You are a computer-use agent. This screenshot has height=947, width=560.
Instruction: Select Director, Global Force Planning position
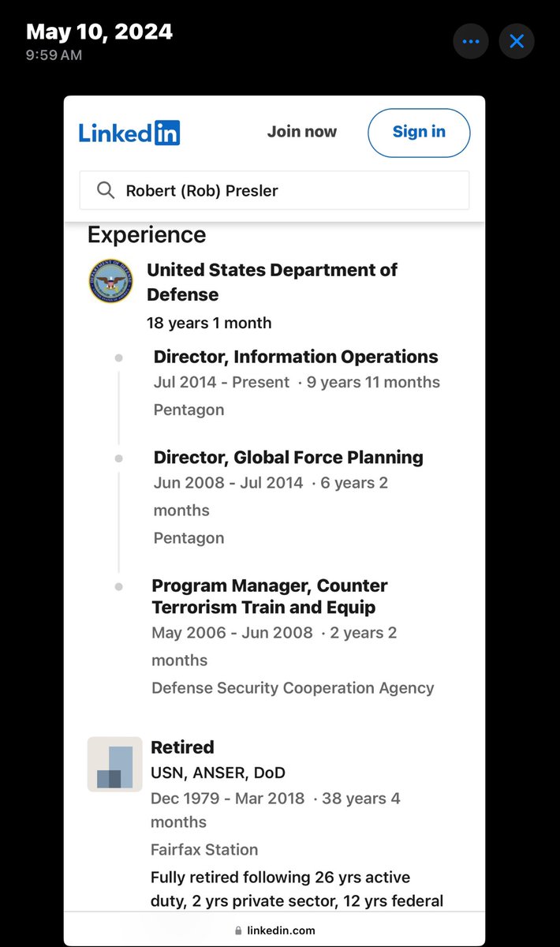pos(288,457)
